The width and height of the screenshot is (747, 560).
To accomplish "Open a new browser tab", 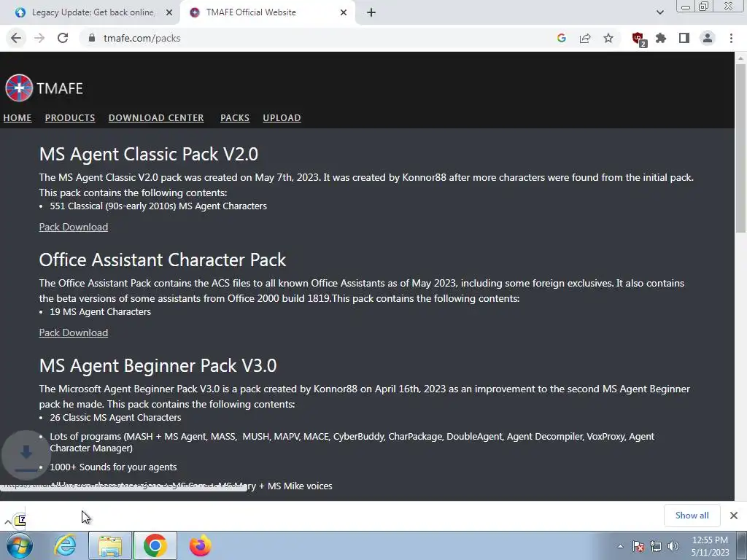I will point(371,12).
